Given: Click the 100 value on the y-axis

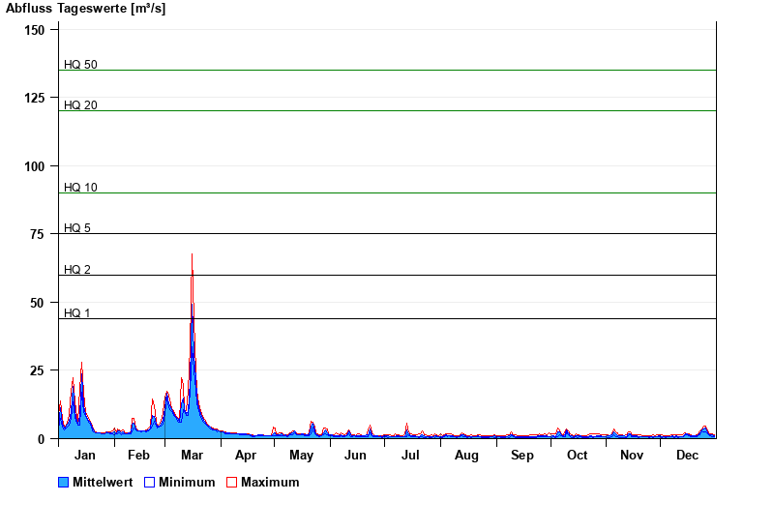Looking at the screenshot, I should point(35,166).
